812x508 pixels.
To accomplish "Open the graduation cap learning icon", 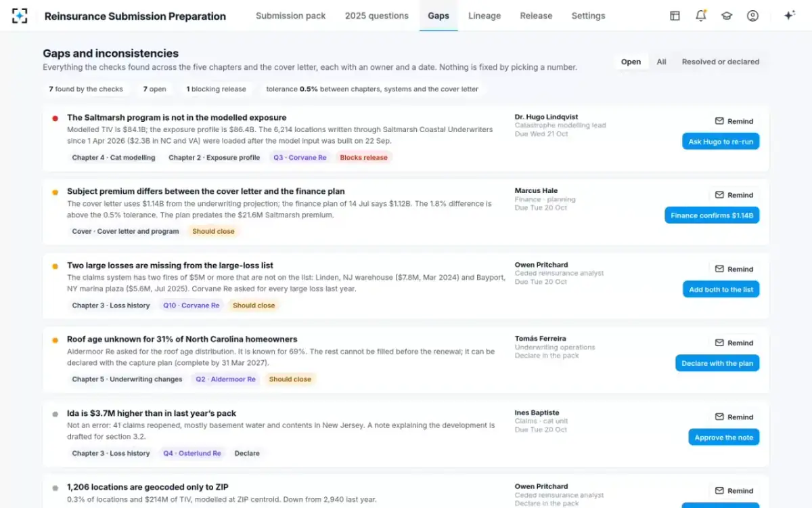I will 727,16.
